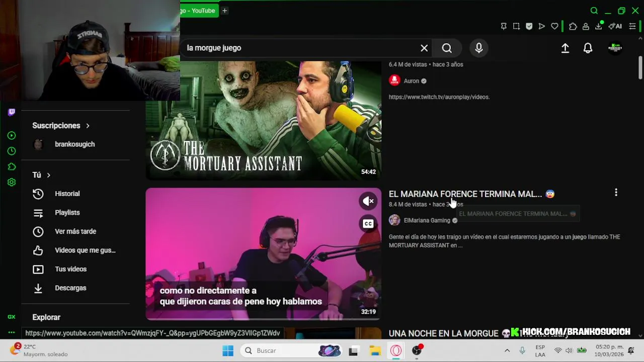Search tabs with the green magnifier icon

(594, 11)
